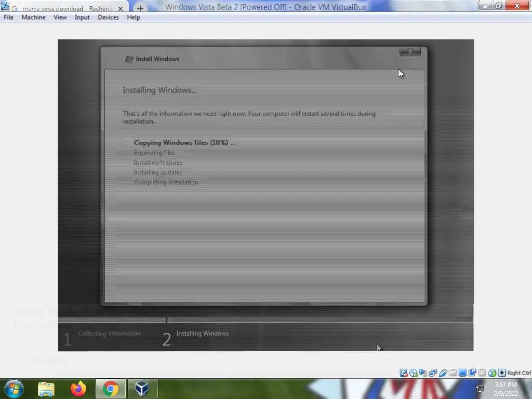The image size is (532, 399).
Task: Click the network tray icon
Action: tap(480, 389)
